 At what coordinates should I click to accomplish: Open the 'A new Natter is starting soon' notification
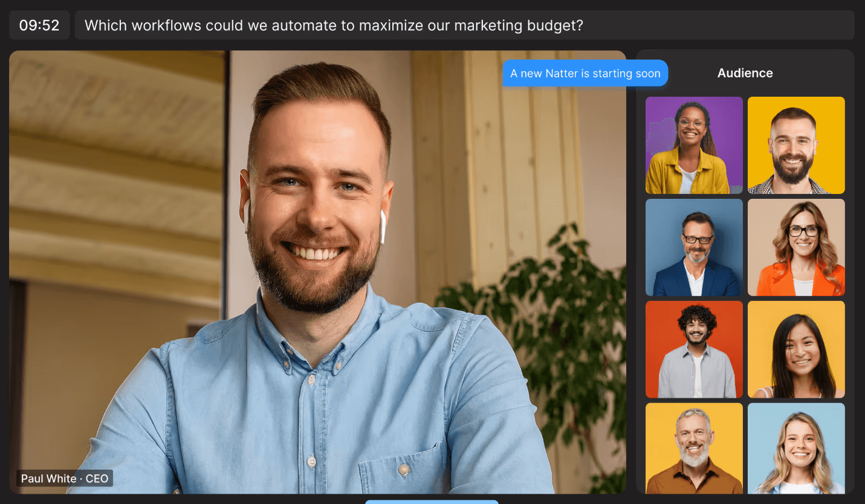pos(585,73)
